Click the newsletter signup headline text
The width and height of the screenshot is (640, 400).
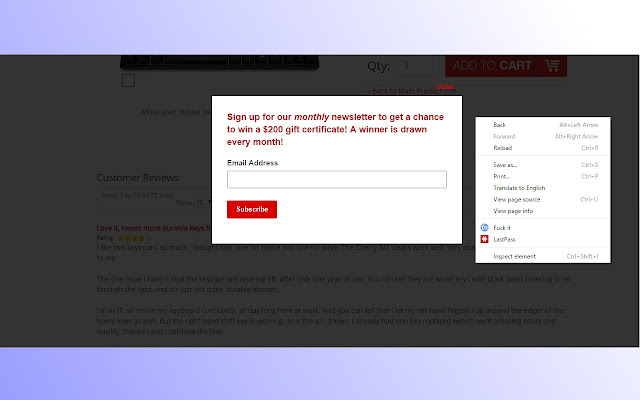click(x=335, y=129)
